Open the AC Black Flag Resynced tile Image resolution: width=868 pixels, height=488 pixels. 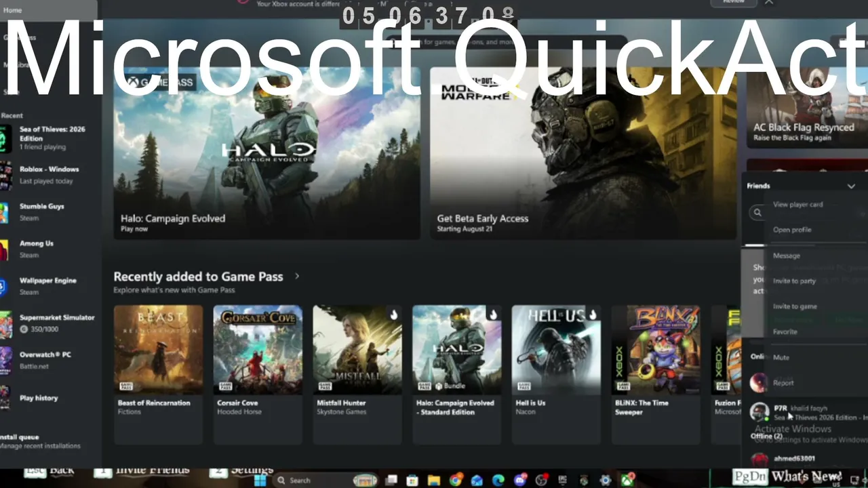tap(807, 108)
